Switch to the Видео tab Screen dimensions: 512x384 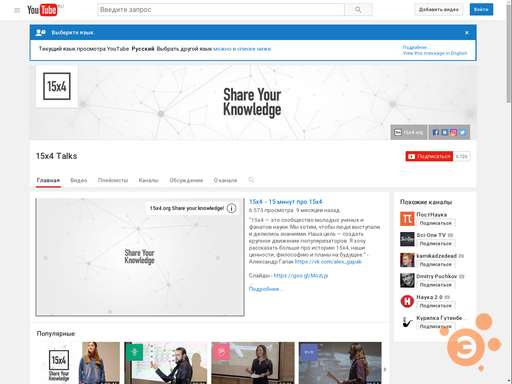79,180
